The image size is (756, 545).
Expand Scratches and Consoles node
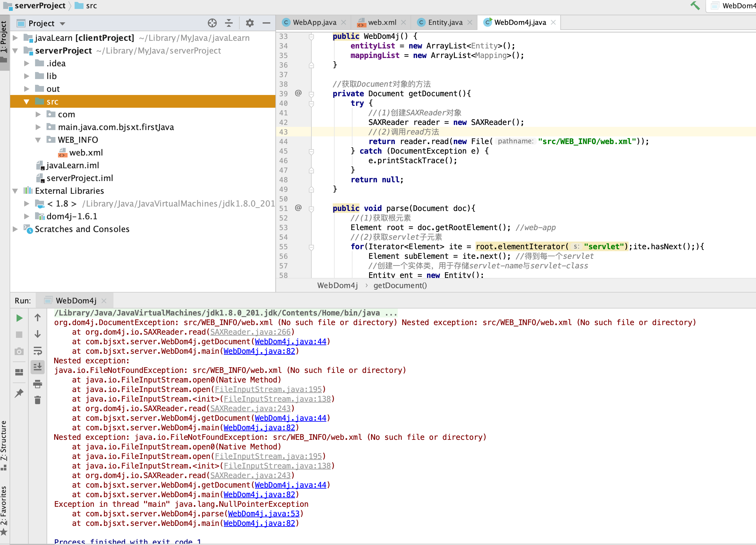15,229
